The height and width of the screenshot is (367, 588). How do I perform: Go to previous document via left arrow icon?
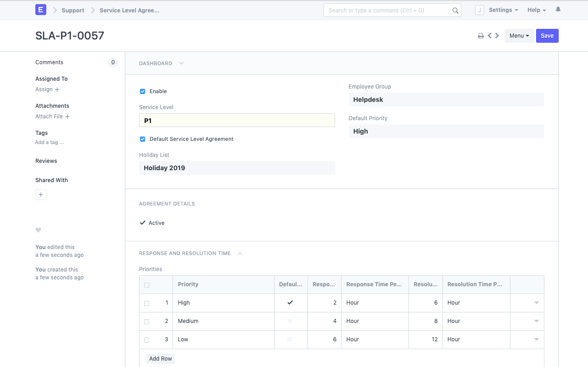click(489, 35)
